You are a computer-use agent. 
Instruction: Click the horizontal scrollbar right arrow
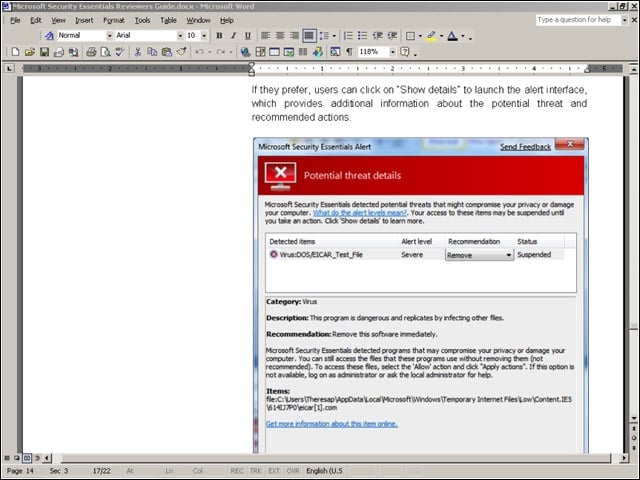tap(623, 458)
